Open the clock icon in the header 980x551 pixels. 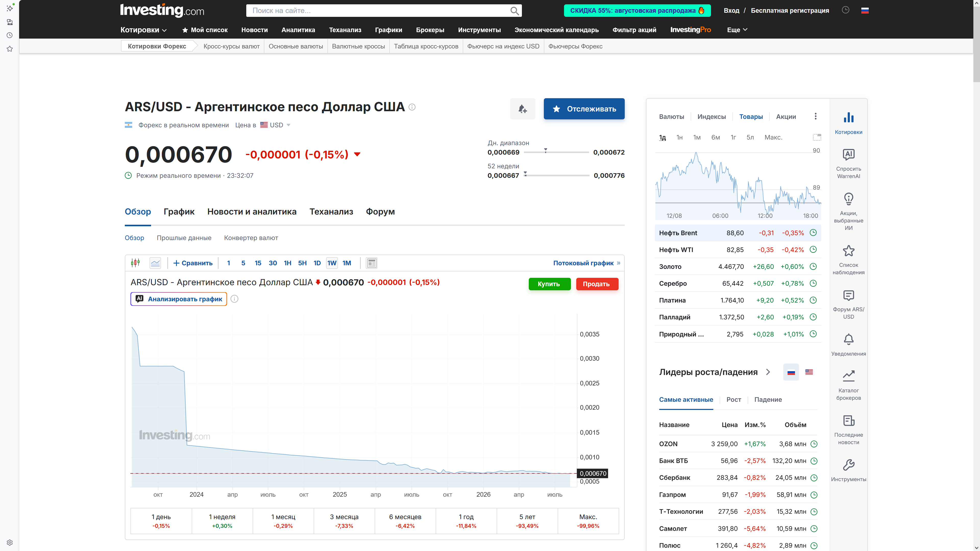click(845, 10)
